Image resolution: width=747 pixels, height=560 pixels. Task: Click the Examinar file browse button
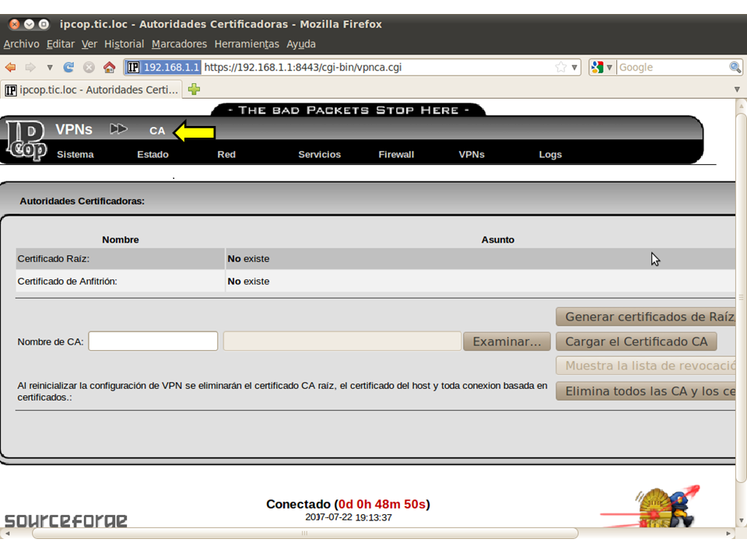507,341
